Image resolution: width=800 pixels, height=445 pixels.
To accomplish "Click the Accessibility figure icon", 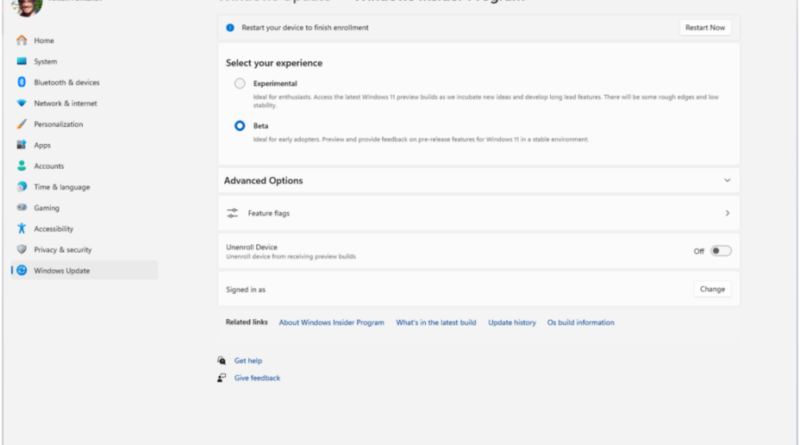I will click(22, 229).
